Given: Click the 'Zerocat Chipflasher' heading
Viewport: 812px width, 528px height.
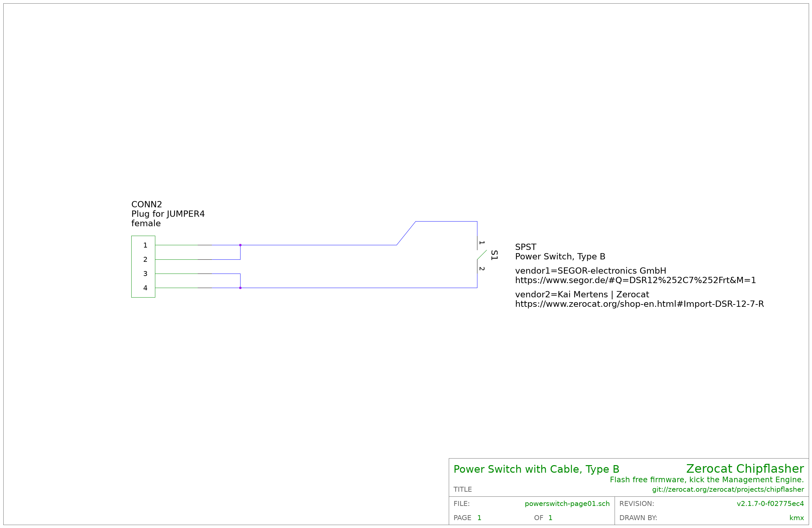Looking at the screenshot, I should tap(745, 469).
